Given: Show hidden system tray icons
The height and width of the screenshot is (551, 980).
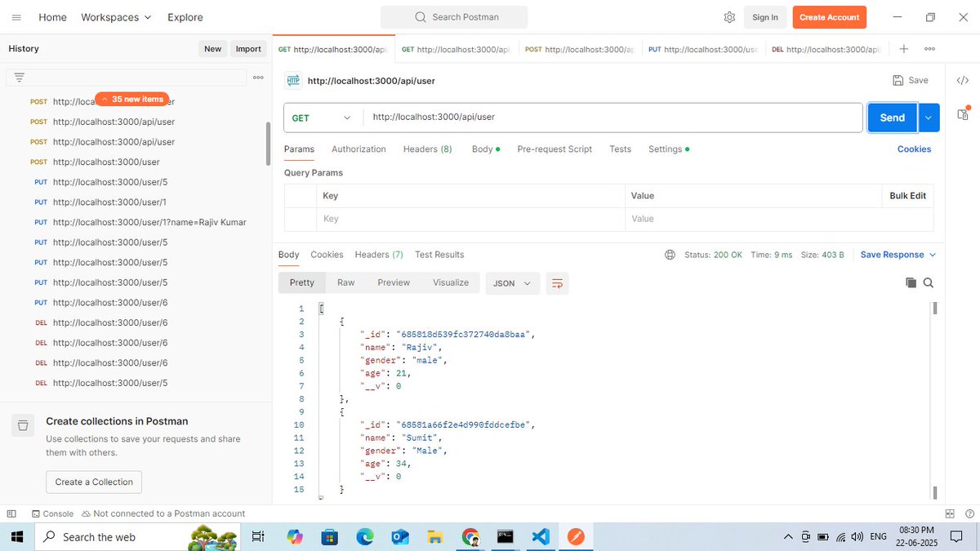Looking at the screenshot, I should click(x=788, y=536).
